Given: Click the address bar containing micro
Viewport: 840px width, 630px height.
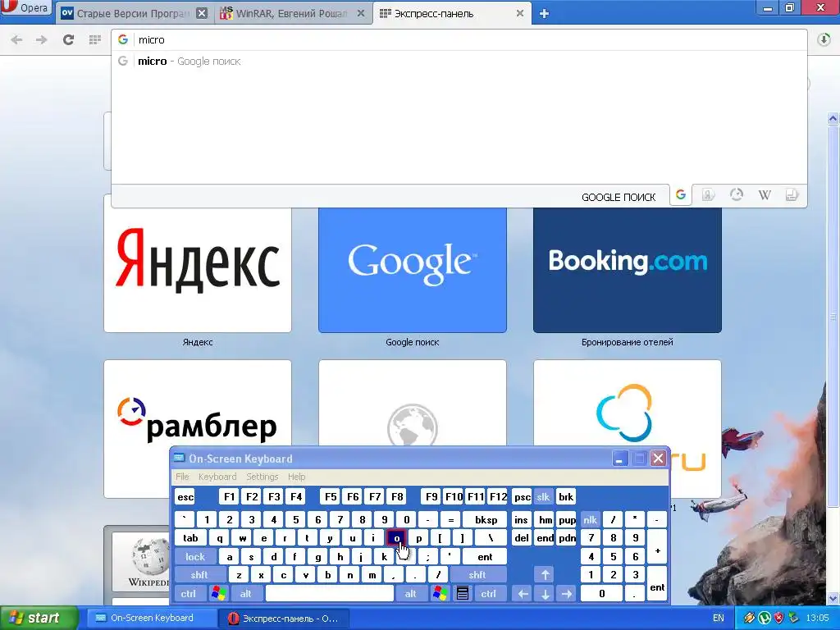Looking at the screenshot, I should [x=459, y=39].
